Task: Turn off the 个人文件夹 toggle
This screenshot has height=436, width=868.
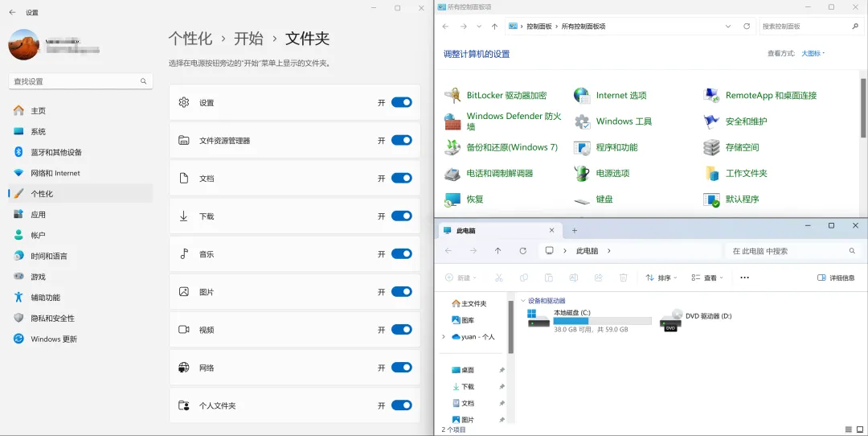Action: point(401,405)
